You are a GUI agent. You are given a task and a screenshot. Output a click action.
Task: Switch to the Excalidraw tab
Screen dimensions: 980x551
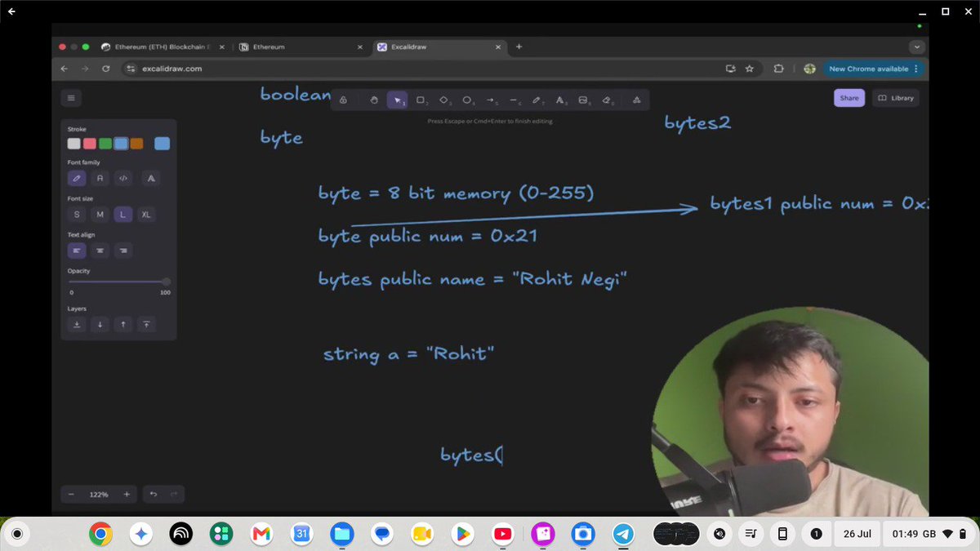point(439,47)
